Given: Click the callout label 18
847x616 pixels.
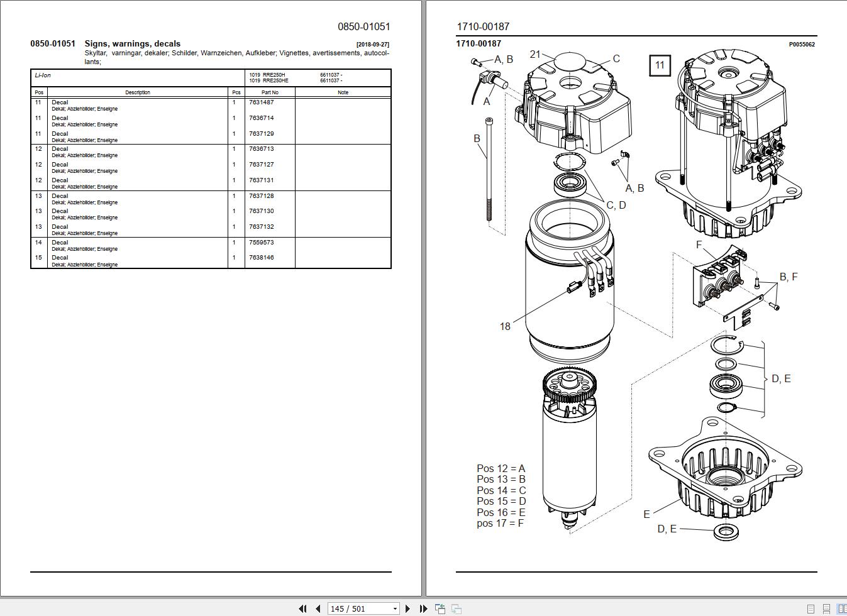Looking at the screenshot, I should point(505,327).
